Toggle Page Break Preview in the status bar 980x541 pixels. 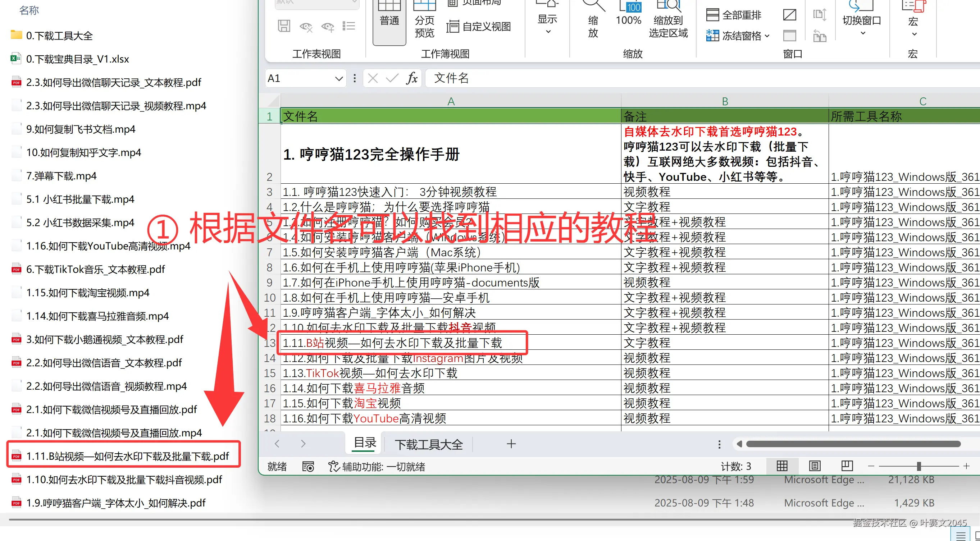pyautogui.click(x=847, y=466)
